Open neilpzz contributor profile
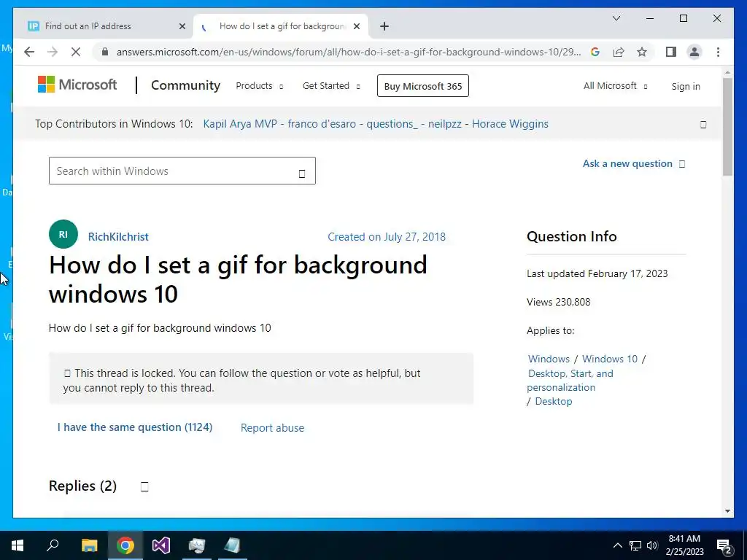The image size is (747, 560). pos(444,124)
